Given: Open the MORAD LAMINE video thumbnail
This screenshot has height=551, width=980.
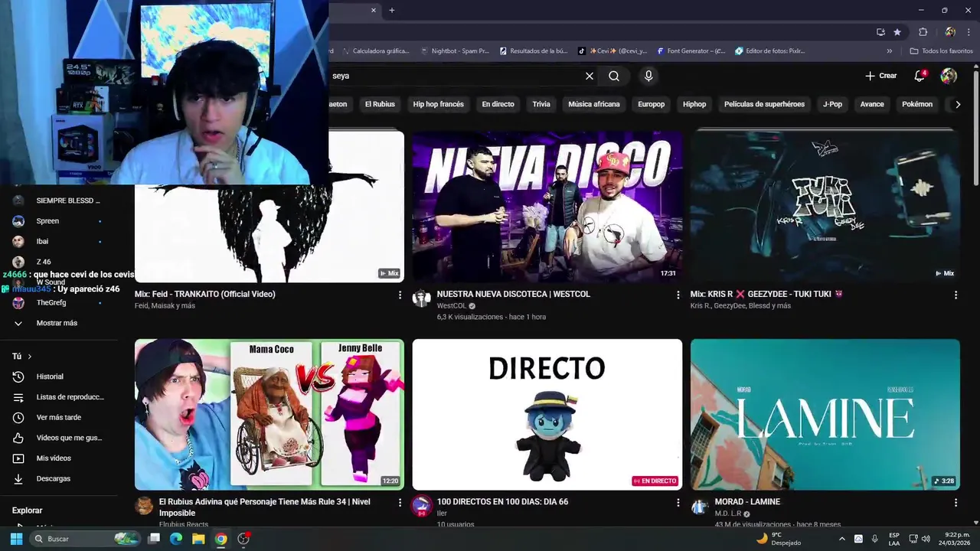Looking at the screenshot, I should [x=825, y=414].
